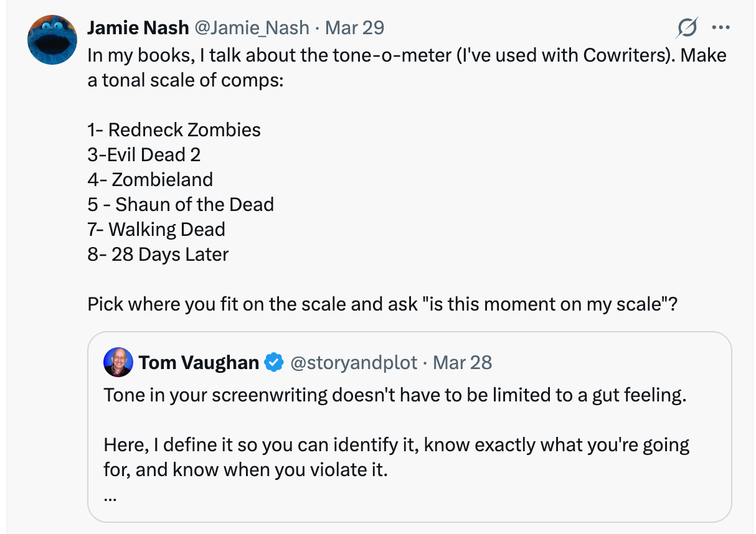Click the Tom Vaughan display name
Image resolution: width=756 pixels, height=534 pixels.
pyautogui.click(x=199, y=362)
